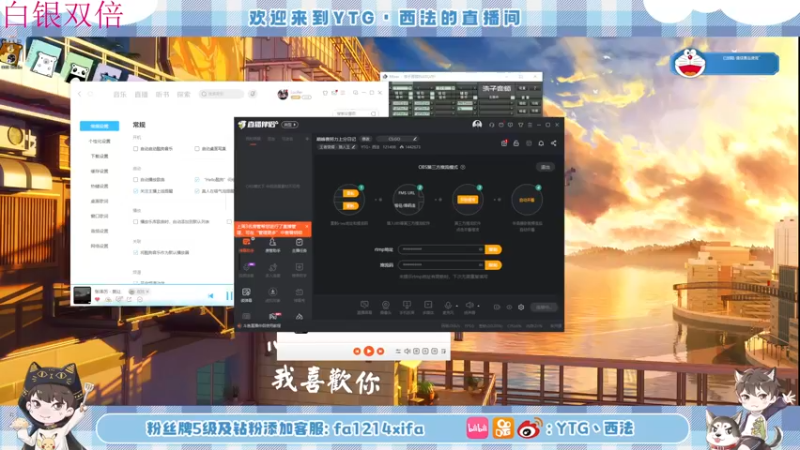Image resolution: width=800 pixels, height=450 pixels.
Task: Click the song recognition icon next to music search
Action: coord(253,94)
